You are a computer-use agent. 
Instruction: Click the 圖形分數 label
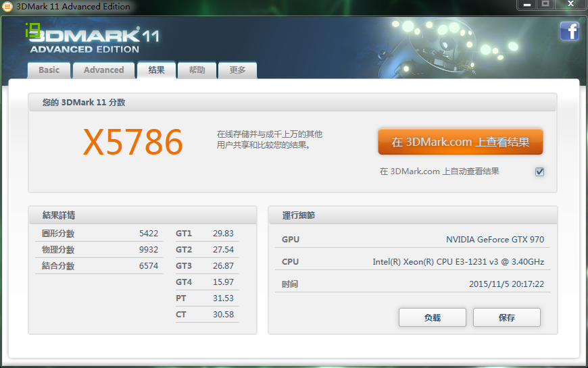pyautogui.click(x=58, y=234)
